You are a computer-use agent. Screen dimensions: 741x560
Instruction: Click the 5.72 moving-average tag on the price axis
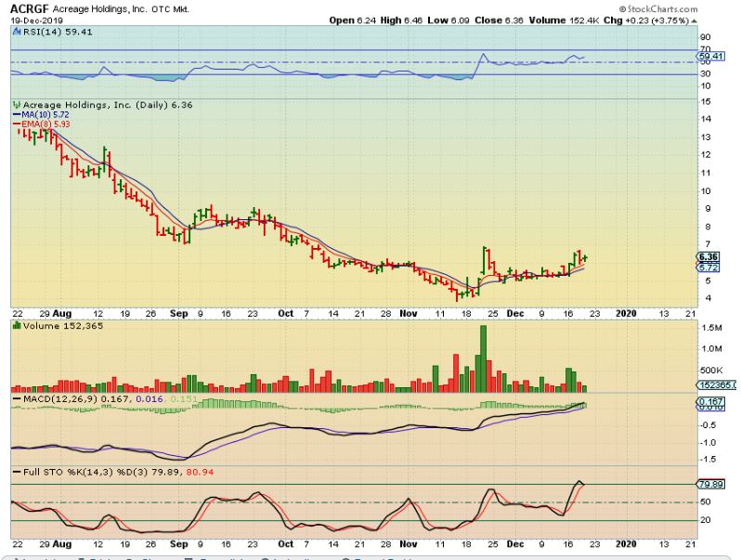tap(708, 267)
